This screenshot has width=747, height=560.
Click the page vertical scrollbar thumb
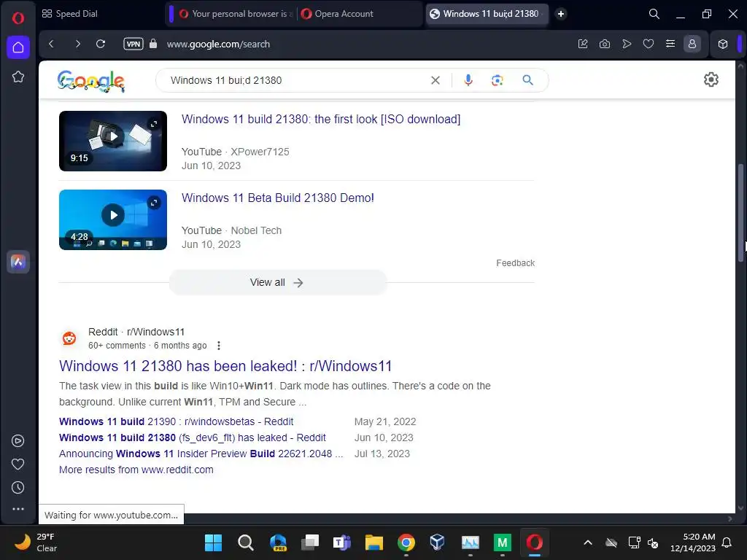(740, 212)
